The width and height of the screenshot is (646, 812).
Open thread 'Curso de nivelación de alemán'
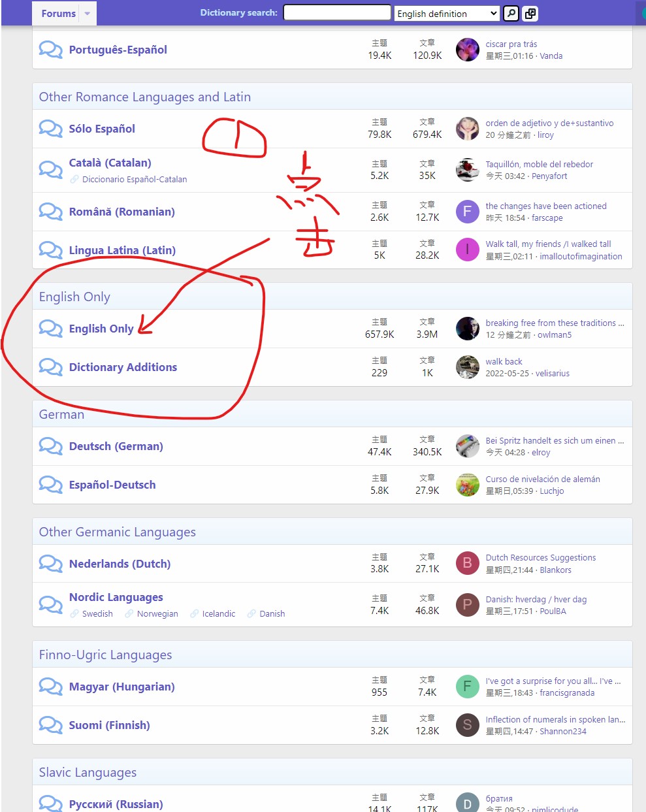point(543,479)
